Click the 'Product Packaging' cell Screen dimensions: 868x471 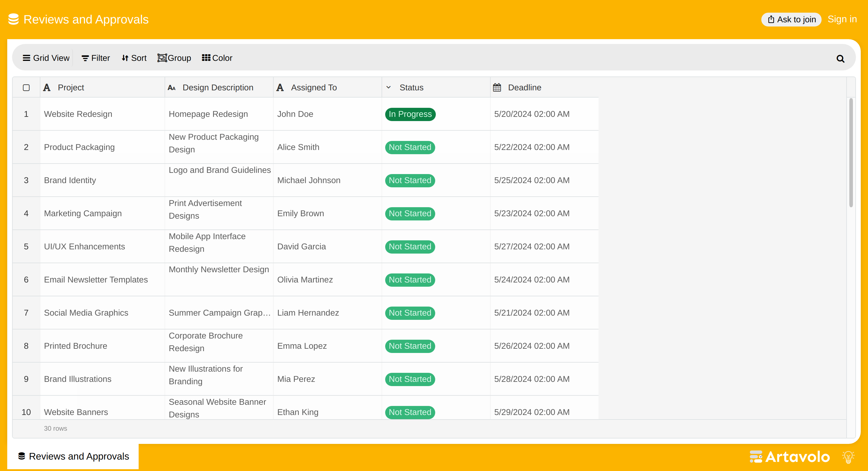pyautogui.click(x=102, y=147)
